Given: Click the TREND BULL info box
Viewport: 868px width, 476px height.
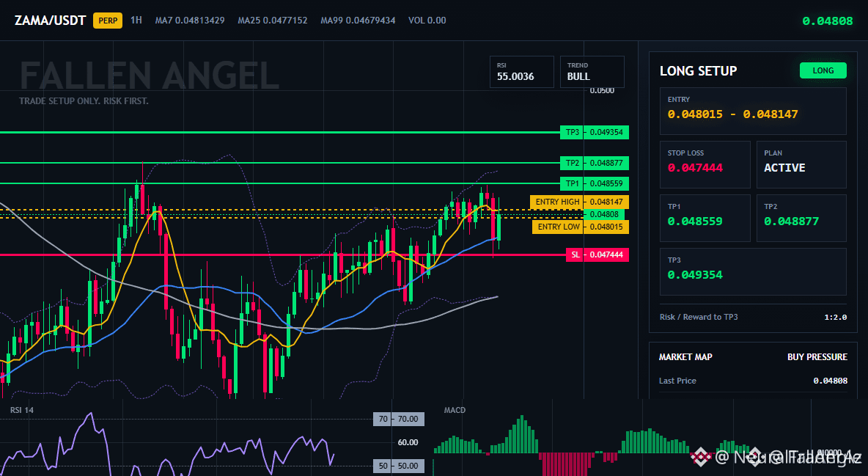Looking at the screenshot, I should click(x=592, y=71).
